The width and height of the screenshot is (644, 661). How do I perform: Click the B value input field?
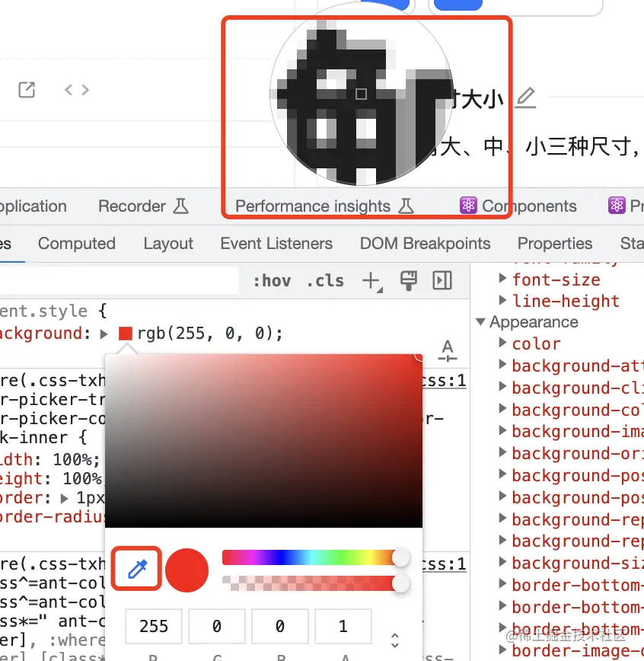click(x=280, y=626)
